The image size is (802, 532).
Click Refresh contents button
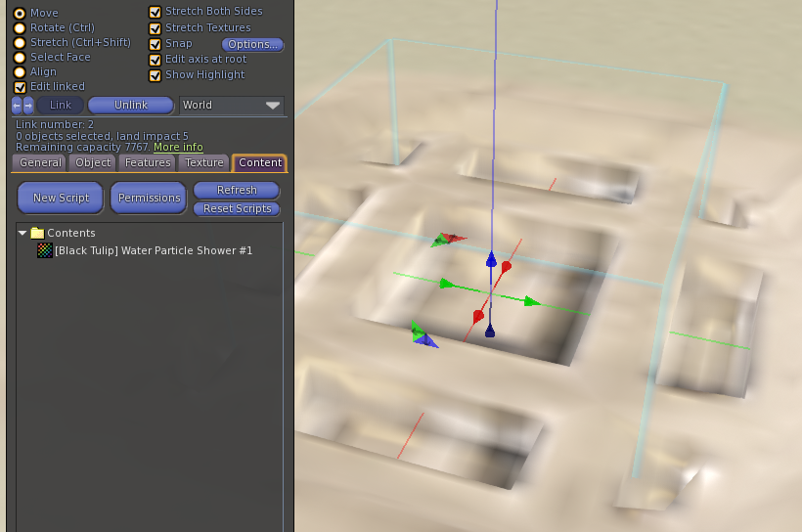tap(237, 190)
